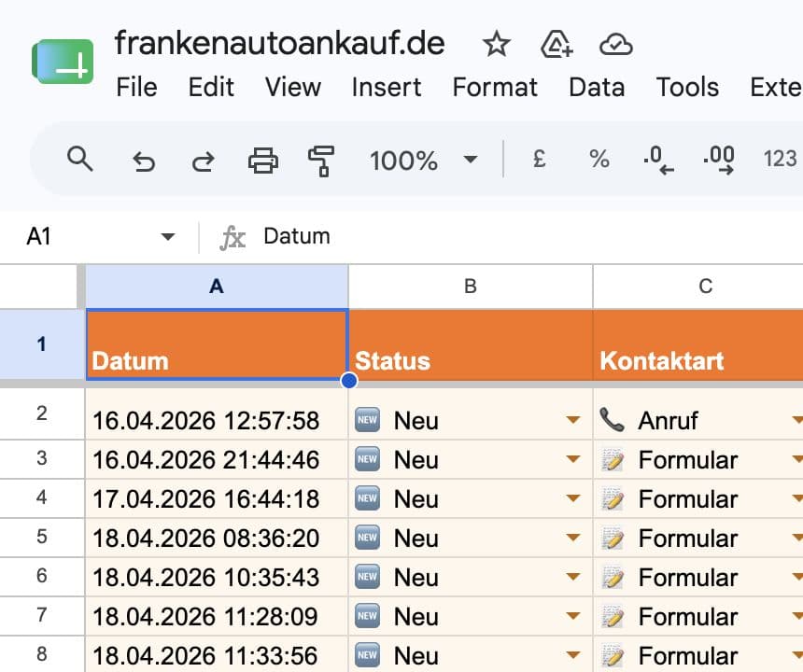The height and width of the screenshot is (672, 803).
Task: Select cell 18.04.2026 08:36:20
Action: coord(218,538)
